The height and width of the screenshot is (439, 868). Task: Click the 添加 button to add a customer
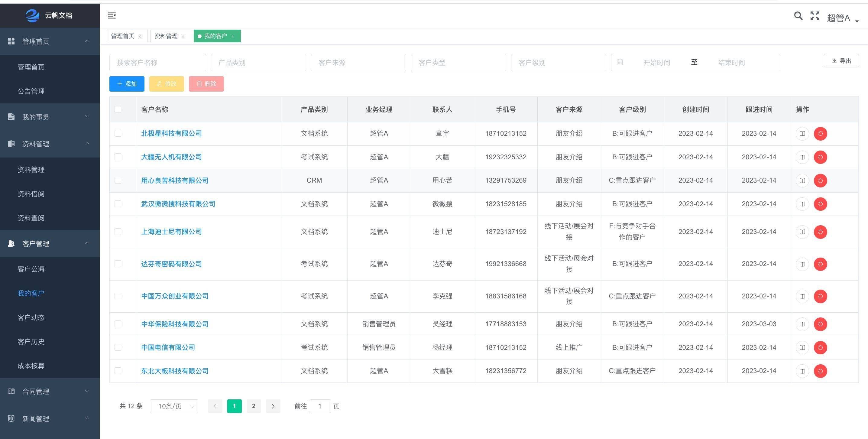tap(127, 84)
